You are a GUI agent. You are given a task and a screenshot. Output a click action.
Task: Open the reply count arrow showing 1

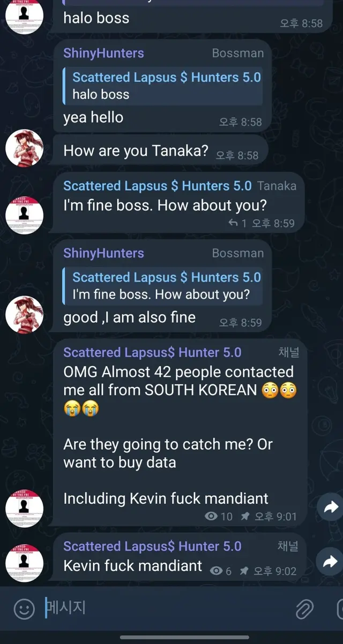pyautogui.click(x=233, y=223)
